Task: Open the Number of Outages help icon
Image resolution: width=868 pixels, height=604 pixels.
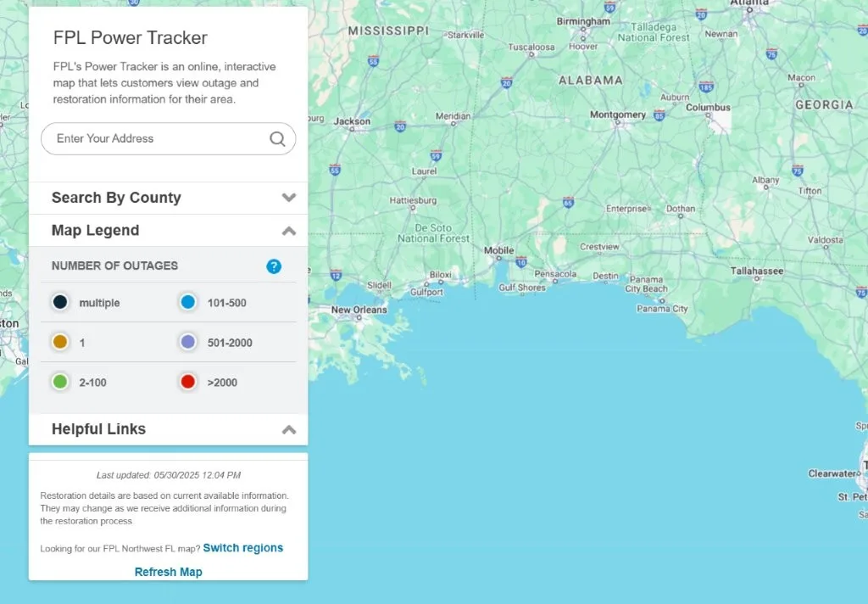Action: coord(274,266)
